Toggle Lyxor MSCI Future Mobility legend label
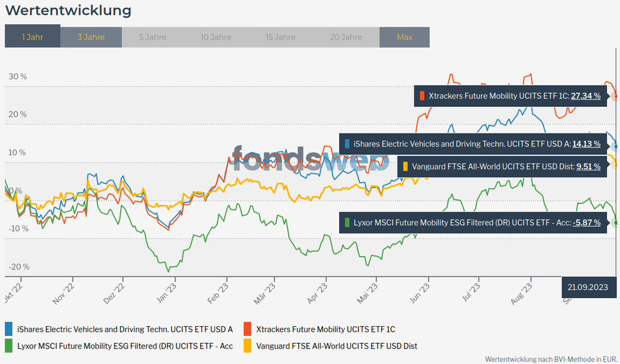Viewport: 620px width, 364px height. point(125,345)
